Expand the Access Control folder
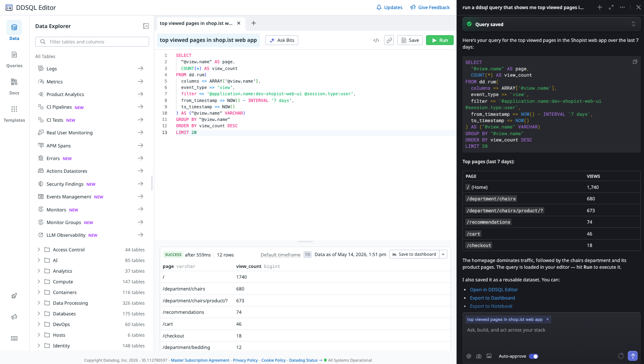The height and width of the screenshot is (364, 644). point(39,249)
